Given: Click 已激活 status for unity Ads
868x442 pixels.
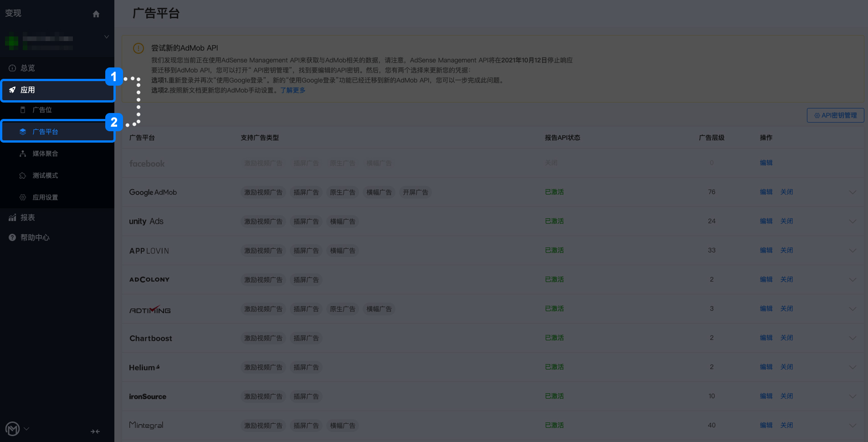Looking at the screenshot, I should point(555,221).
